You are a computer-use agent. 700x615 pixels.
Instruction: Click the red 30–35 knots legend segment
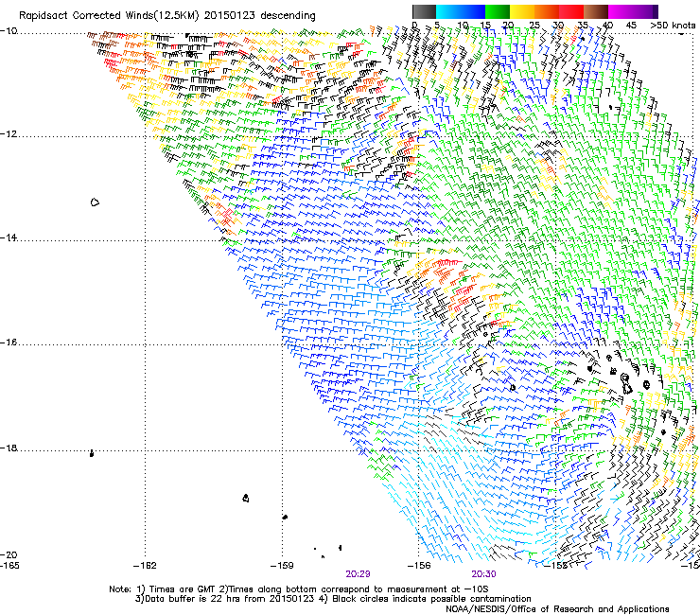pyautogui.click(x=571, y=11)
